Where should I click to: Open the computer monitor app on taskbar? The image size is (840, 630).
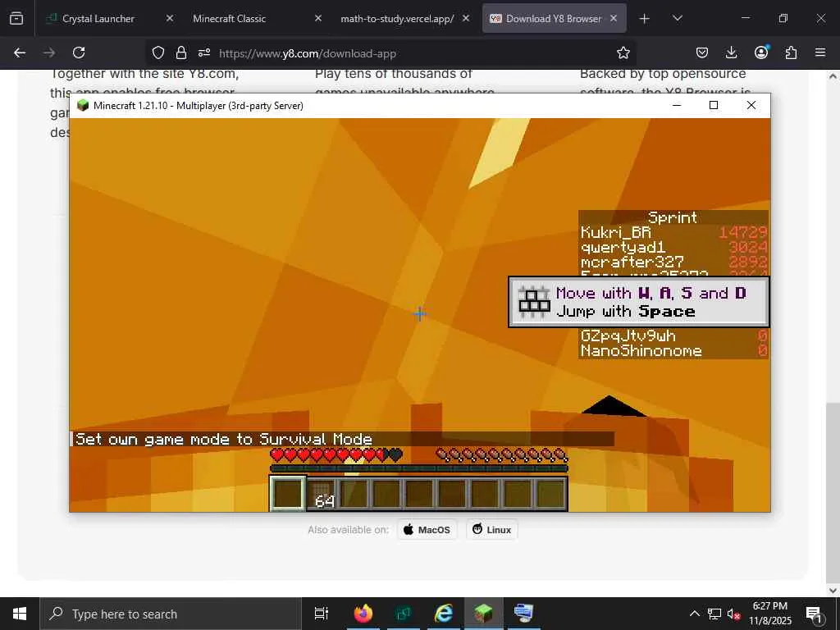click(x=523, y=614)
